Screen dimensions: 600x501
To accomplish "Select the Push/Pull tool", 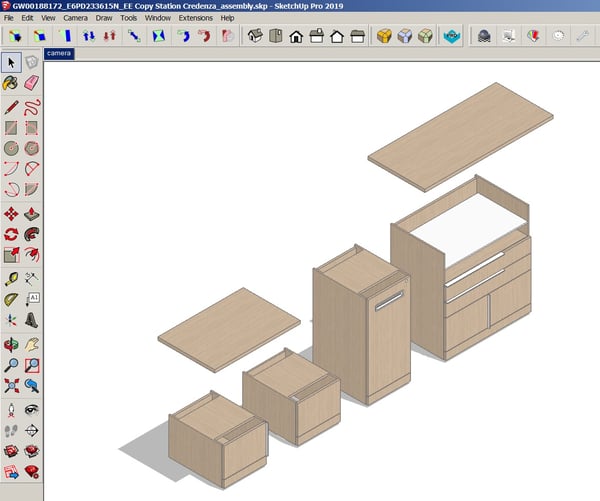I will pos(32,212).
